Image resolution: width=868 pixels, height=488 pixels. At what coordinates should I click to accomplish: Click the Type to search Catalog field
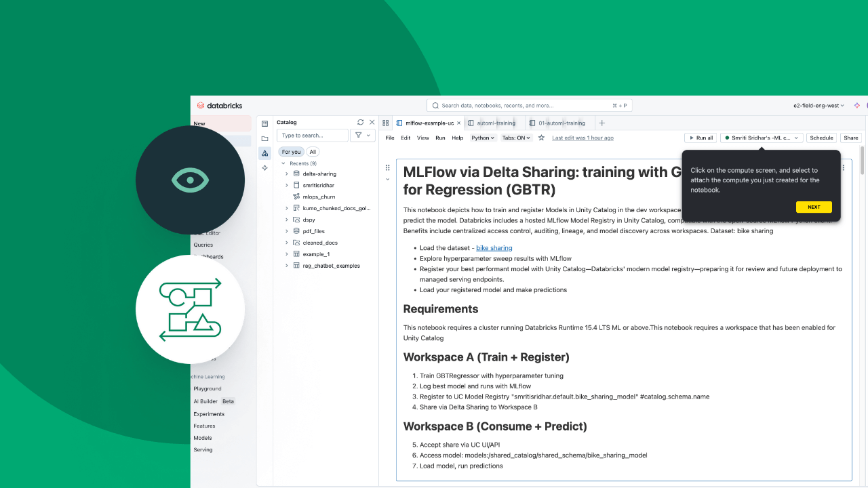pos(312,135)
